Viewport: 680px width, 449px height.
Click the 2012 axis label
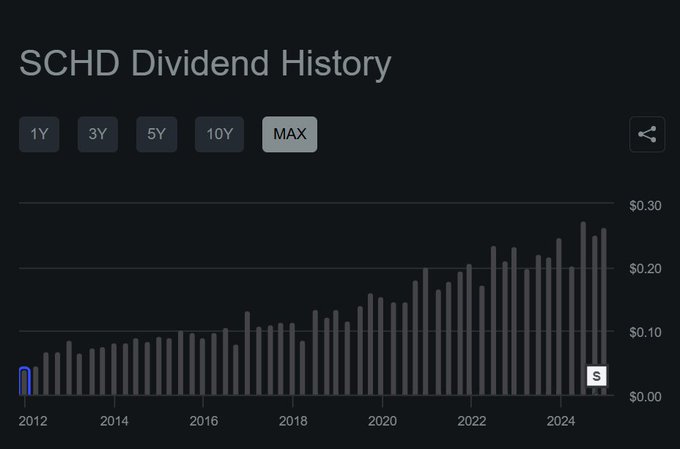coord(33,421)
